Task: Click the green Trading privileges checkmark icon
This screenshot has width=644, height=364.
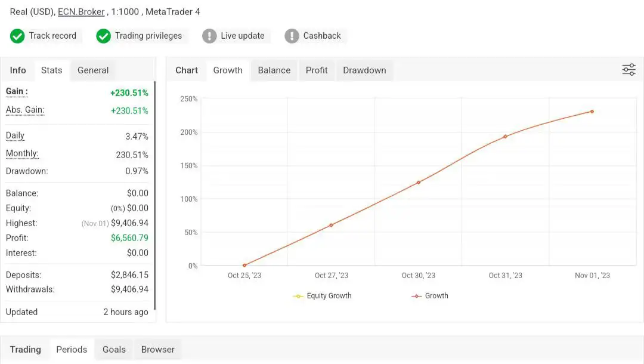Action: (x=104, y=36)
